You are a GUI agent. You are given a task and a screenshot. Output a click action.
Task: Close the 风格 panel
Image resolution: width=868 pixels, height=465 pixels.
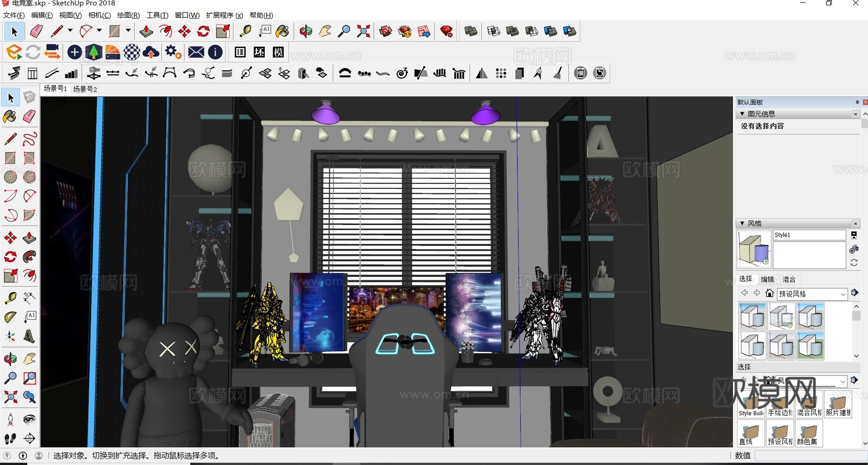click(x=855, y=224)
